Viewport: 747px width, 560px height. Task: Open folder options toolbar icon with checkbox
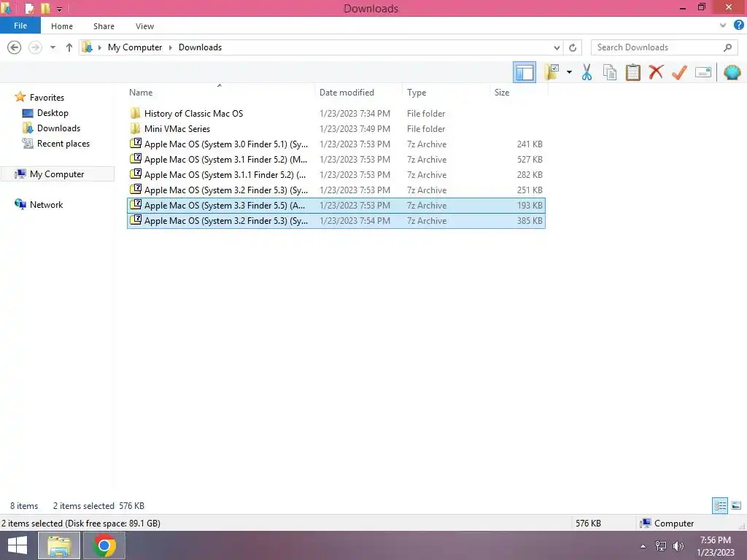click(x=551, y=72)
